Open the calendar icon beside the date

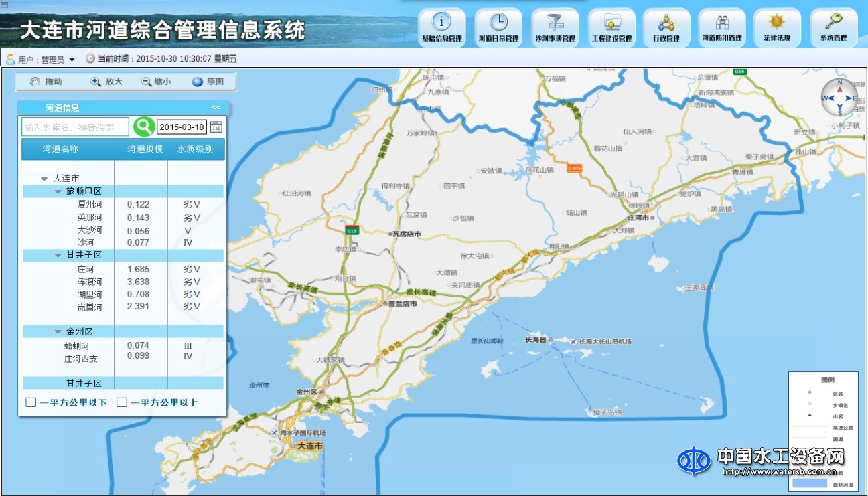coord(216,127)
